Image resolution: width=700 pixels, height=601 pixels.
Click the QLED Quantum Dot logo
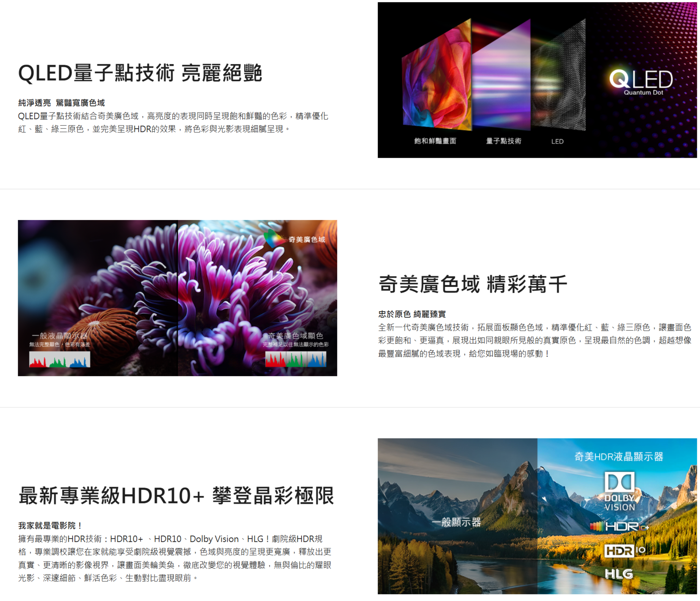tap(641, 81)
